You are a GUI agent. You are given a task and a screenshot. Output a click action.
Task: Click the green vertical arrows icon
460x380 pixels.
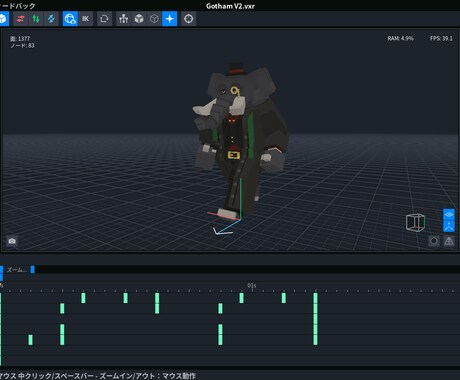(x=36, y=19)
